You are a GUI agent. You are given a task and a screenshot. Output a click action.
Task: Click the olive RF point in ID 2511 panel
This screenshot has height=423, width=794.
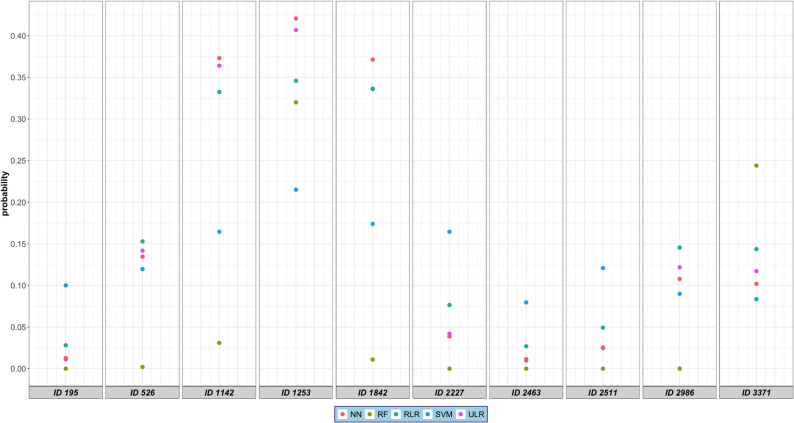click(x=603, y=369)
